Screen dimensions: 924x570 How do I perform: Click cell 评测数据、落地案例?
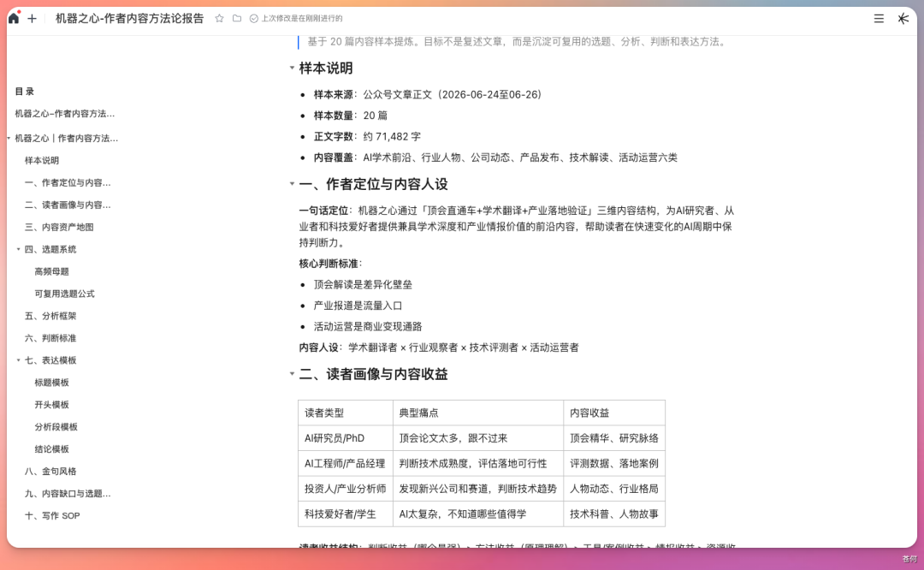click(614, 463)
